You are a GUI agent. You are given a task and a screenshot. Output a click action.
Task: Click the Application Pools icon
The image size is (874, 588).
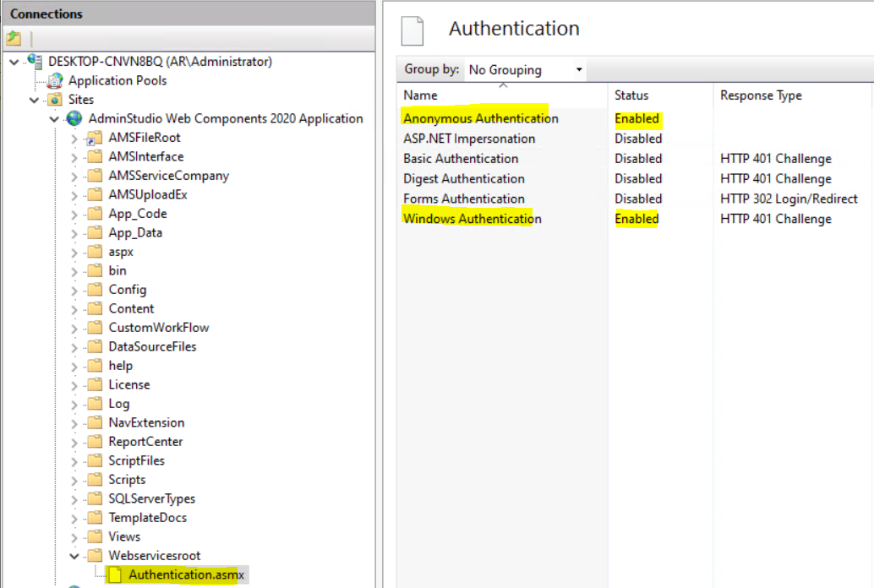coord(55,81)
